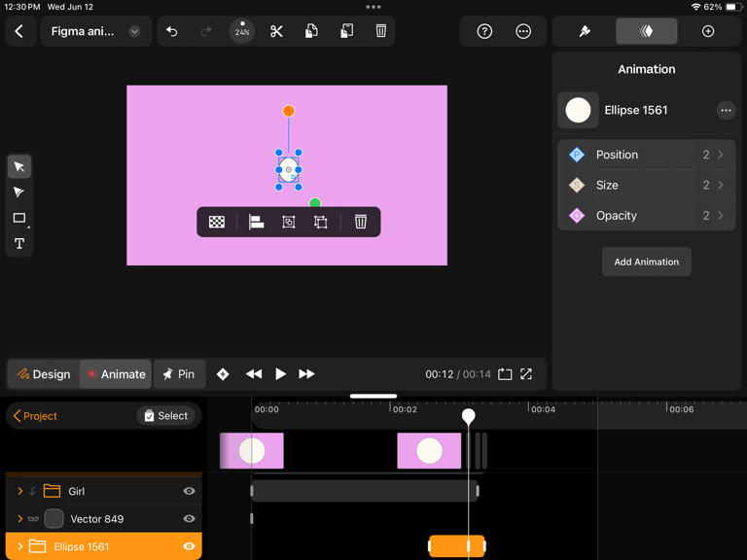Tap the iPad battery indicator
This screenshot has height=560, width=747.
click(x=733, y=7)
